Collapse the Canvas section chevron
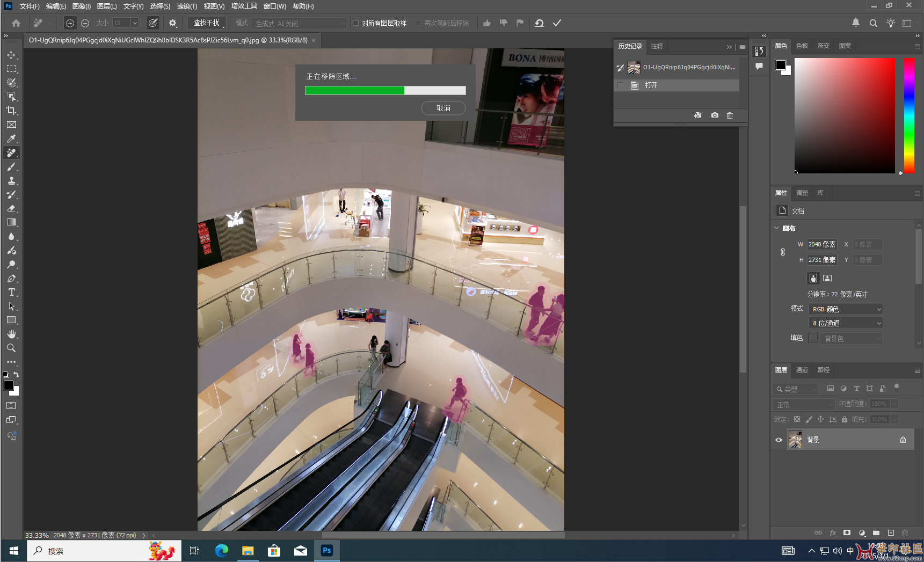 point(776,228)
